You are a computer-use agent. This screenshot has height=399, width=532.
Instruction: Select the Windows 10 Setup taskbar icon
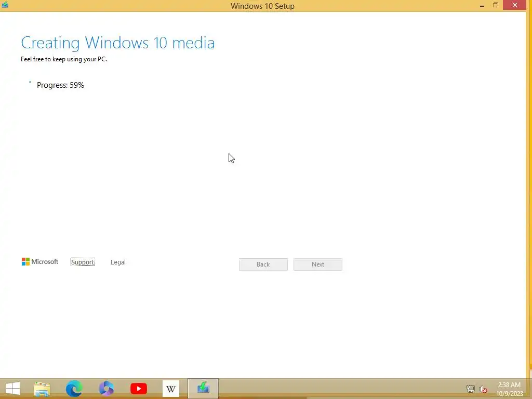click(x=203, y=389)
